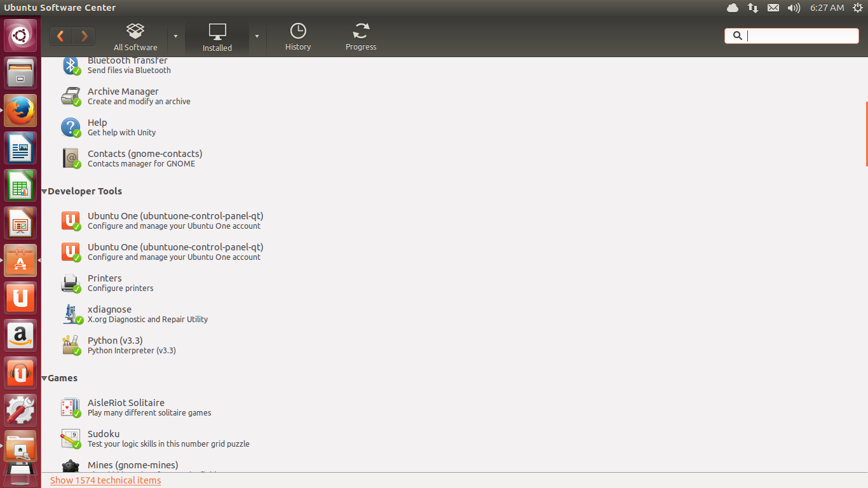The image size is (868, 488).
Task: Open the volume indicator in the panel
Action: click(794, 8)
